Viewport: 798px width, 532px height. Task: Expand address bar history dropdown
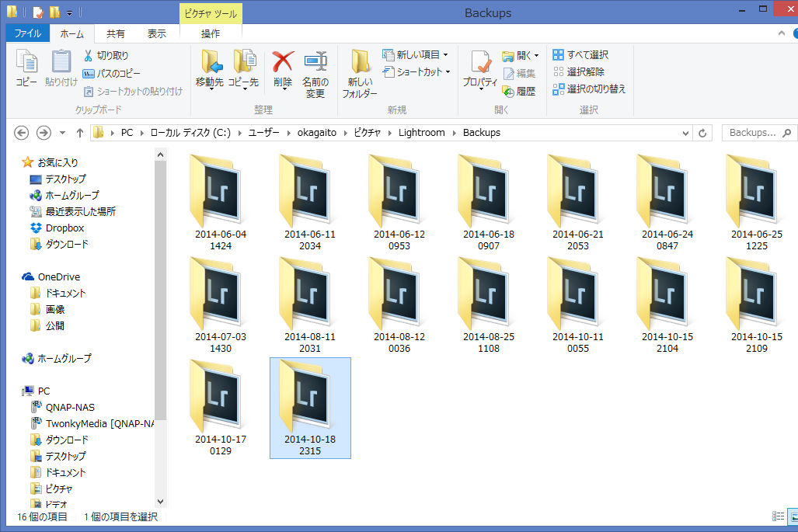[685, 134]
